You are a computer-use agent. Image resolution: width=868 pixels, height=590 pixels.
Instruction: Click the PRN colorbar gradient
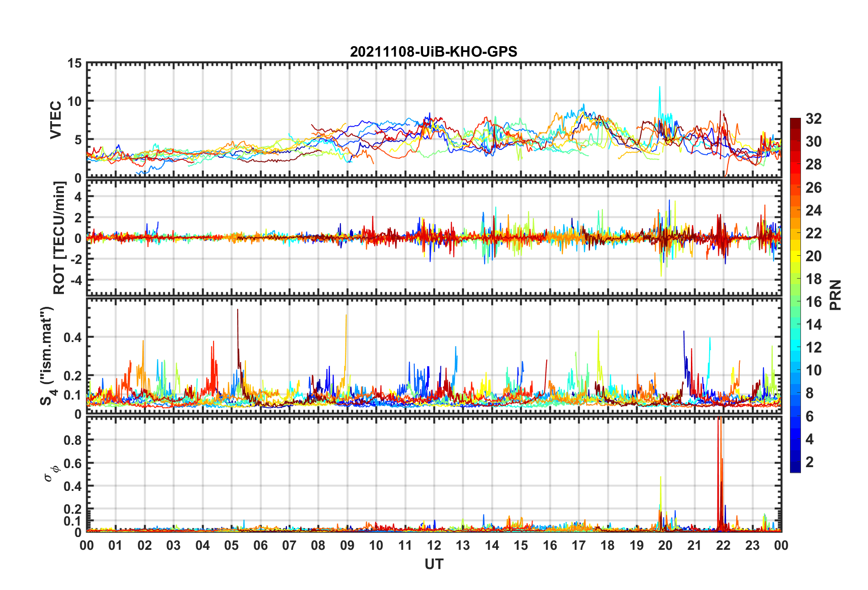point(795,295)
